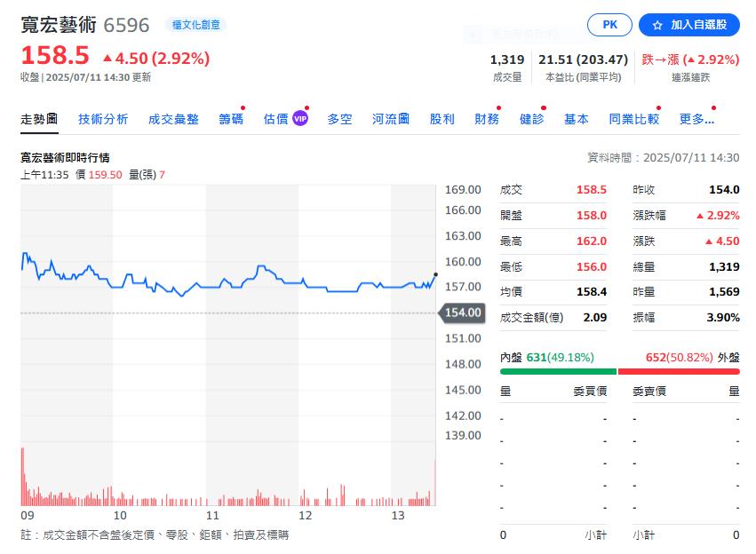The height and width of the screenshot is (554, 756).
Task: Click the 昨量 1,569 value
Action: 724,292
